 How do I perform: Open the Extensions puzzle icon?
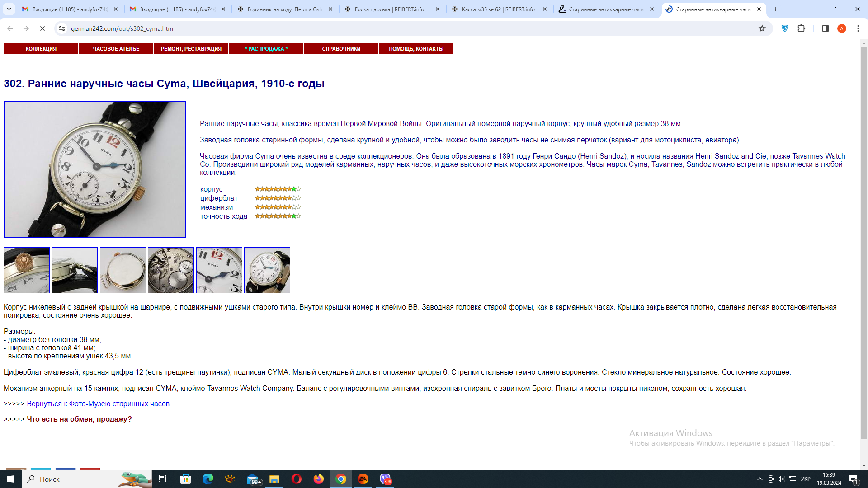coord(801,28)
